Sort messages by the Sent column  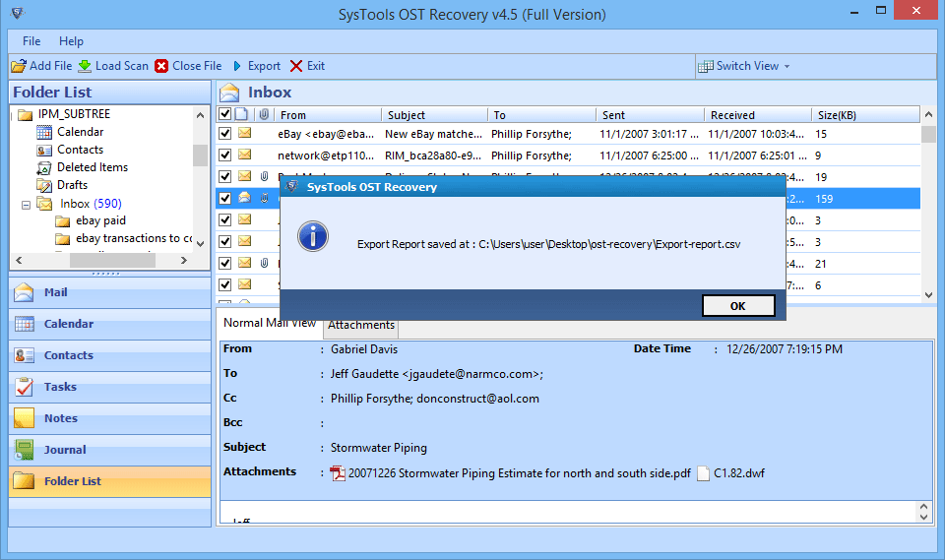pos(650,114)
